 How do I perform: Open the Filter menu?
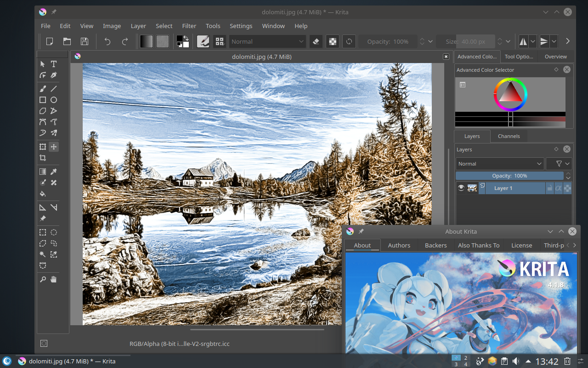(x=189, y=26)
